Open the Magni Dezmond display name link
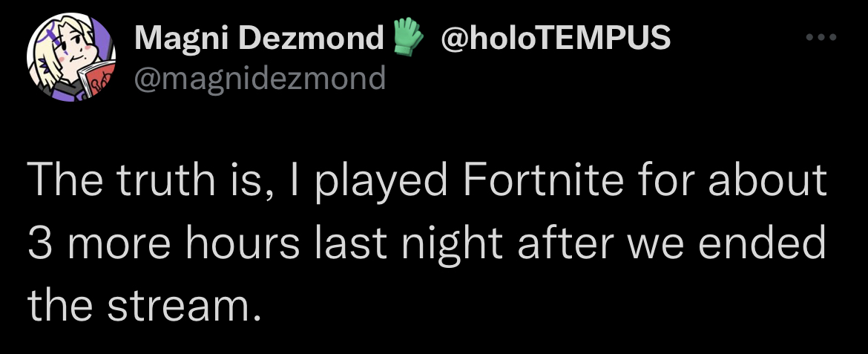The width and height of the screenshot is (868, 354). (260, 38)
